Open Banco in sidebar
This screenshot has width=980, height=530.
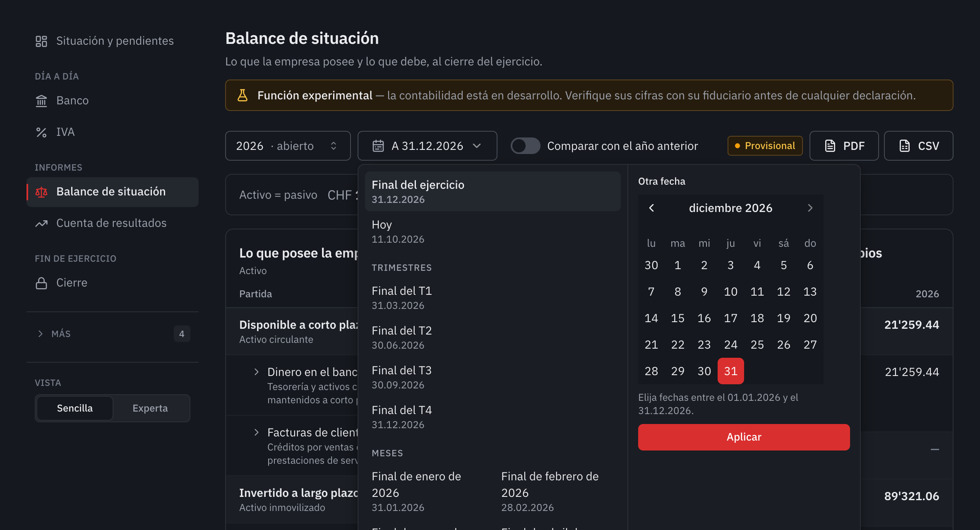[x=113, y=101]
